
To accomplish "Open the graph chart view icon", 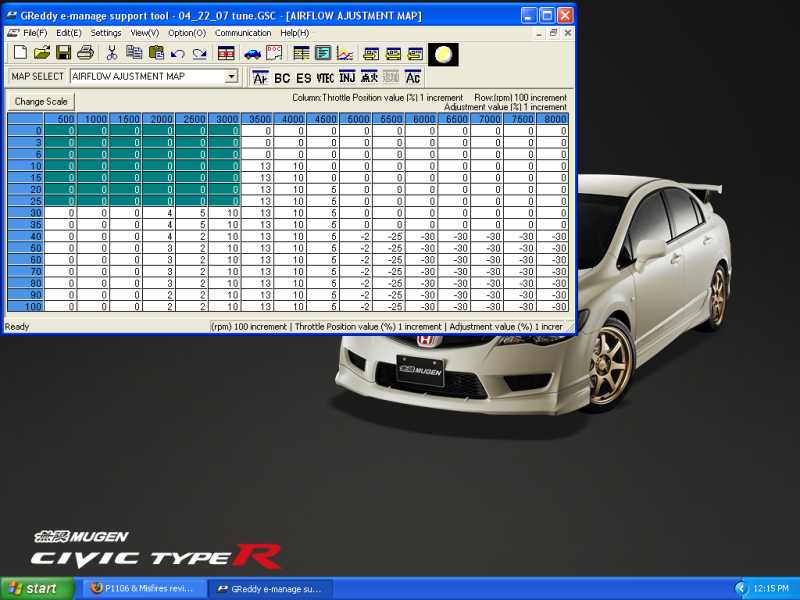I will pyautogui.click(x=345, y=53).
